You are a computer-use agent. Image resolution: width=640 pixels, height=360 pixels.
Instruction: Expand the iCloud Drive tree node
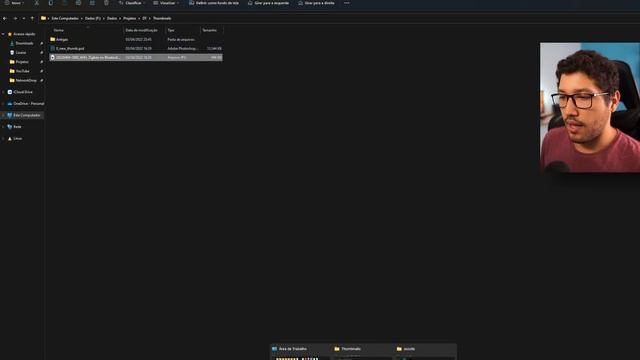tap(3, 92)
